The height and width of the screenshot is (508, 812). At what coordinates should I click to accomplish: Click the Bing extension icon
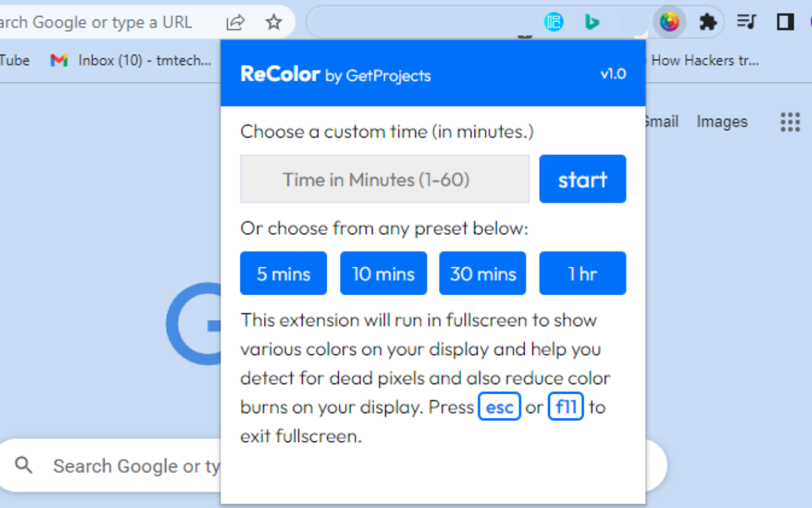coord(592,22)
